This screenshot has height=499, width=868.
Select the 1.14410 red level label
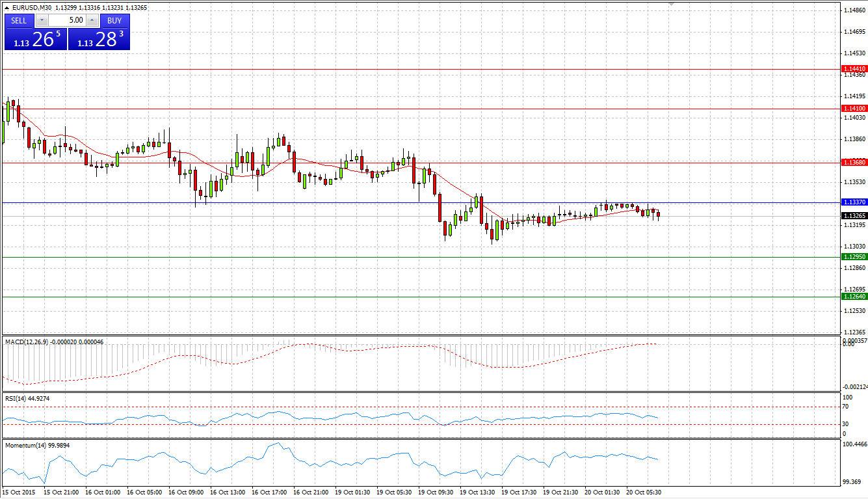[x=854, y=68]
